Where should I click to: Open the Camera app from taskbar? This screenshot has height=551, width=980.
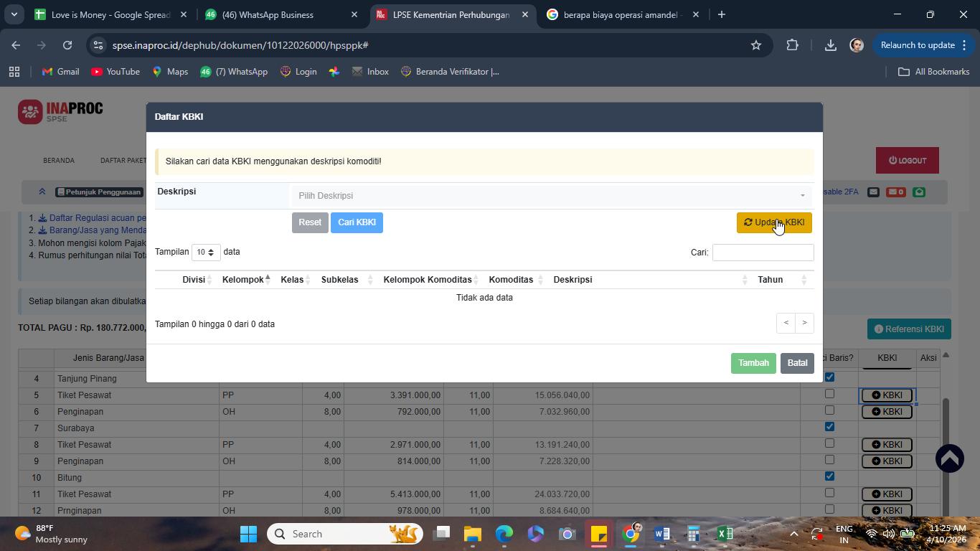pyautogui.click(x=567, y=534)
